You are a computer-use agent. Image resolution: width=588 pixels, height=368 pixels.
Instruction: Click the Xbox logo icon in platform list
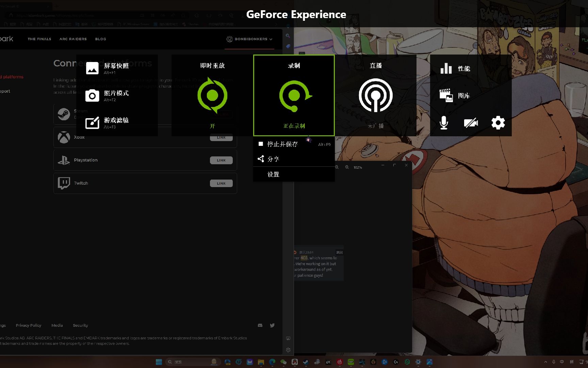point(64,137)
